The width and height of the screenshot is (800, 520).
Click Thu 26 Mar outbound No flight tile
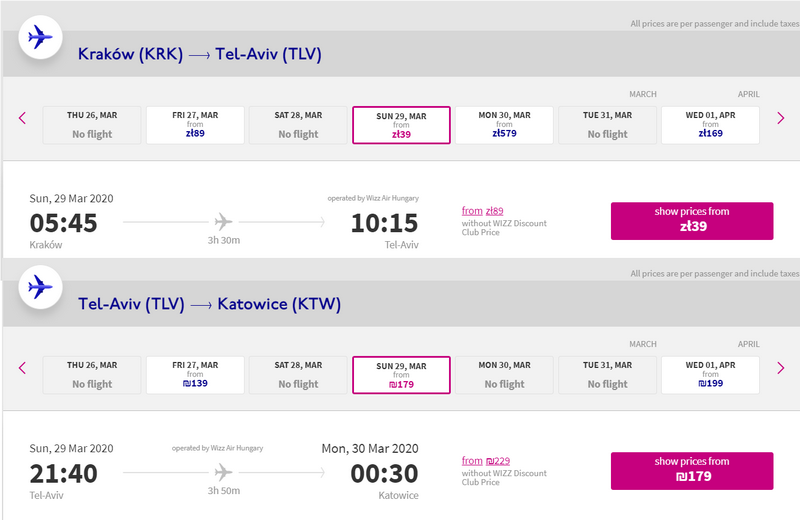tap(92, 125)
